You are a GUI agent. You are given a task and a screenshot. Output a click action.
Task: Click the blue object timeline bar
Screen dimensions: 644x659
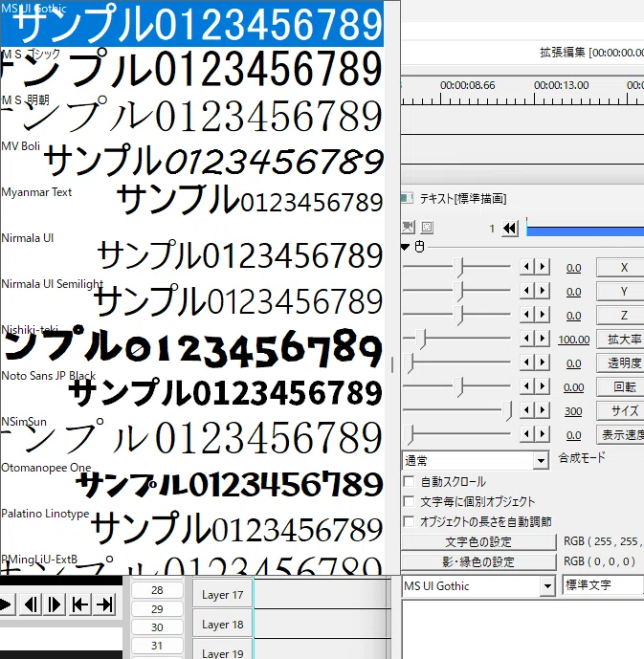[x=585, y=231]
